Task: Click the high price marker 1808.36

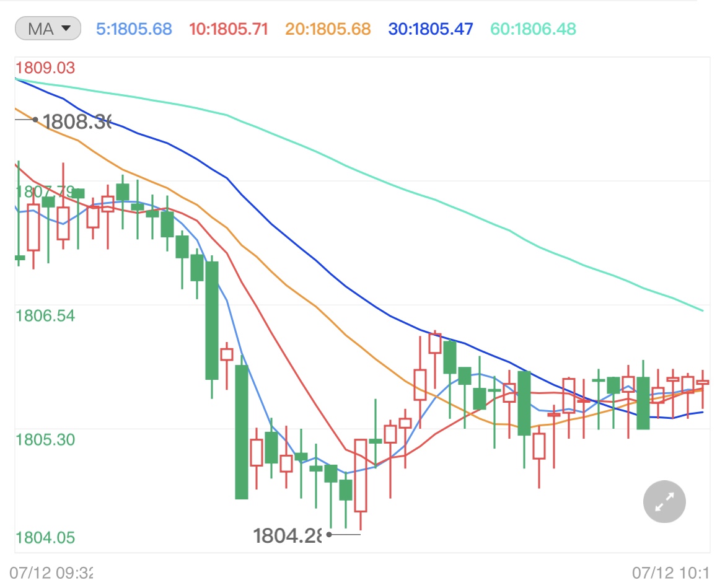Action: click(x=77, y=121)
